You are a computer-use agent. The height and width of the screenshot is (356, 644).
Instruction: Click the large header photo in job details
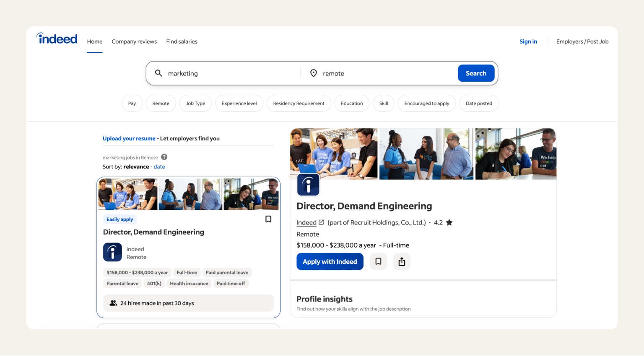(423, 154)
